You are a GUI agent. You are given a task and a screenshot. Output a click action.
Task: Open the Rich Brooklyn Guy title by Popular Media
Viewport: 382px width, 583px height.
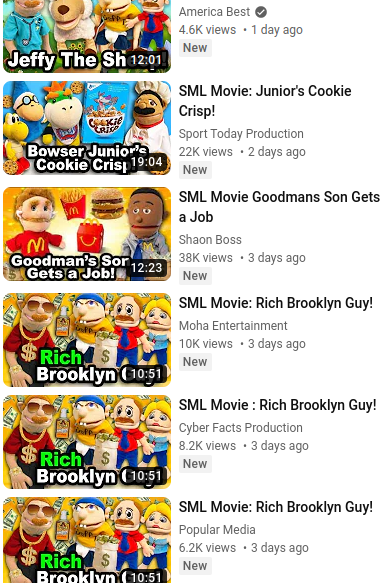click(x=276, y=507)
